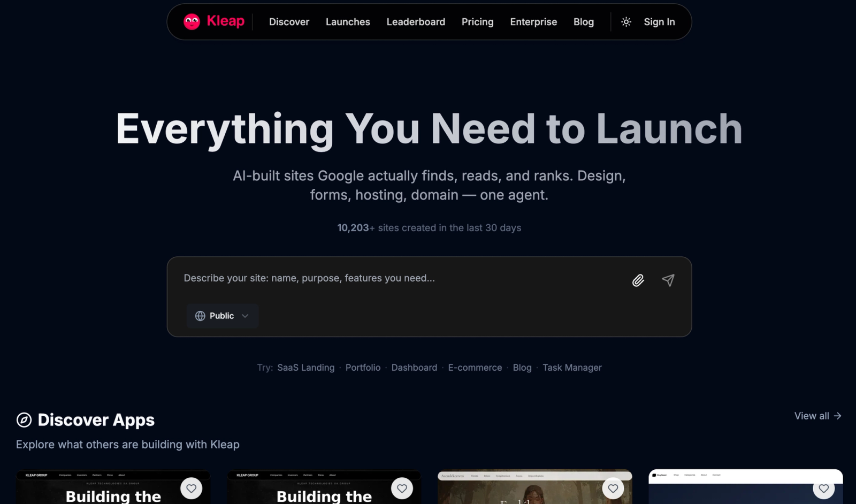This screenshot has width=856, height=504.
Task: Navigate to Enterprise
Action: (533, 22)
